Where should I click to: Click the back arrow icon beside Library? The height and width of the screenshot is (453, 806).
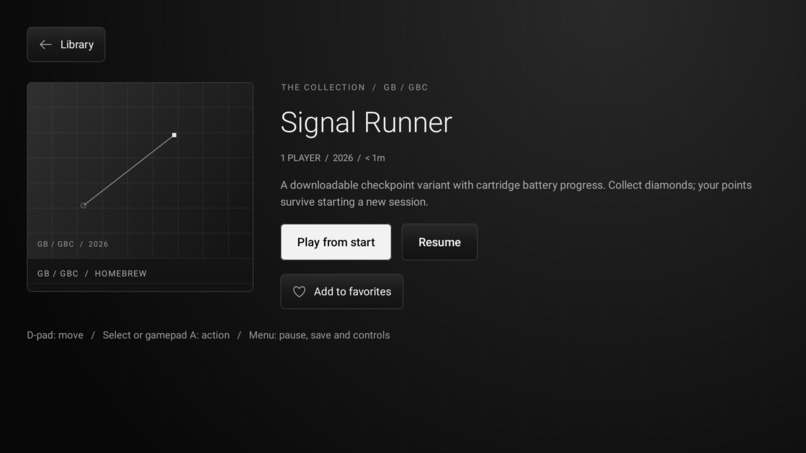pyautogui.click(x=45, y=45)
